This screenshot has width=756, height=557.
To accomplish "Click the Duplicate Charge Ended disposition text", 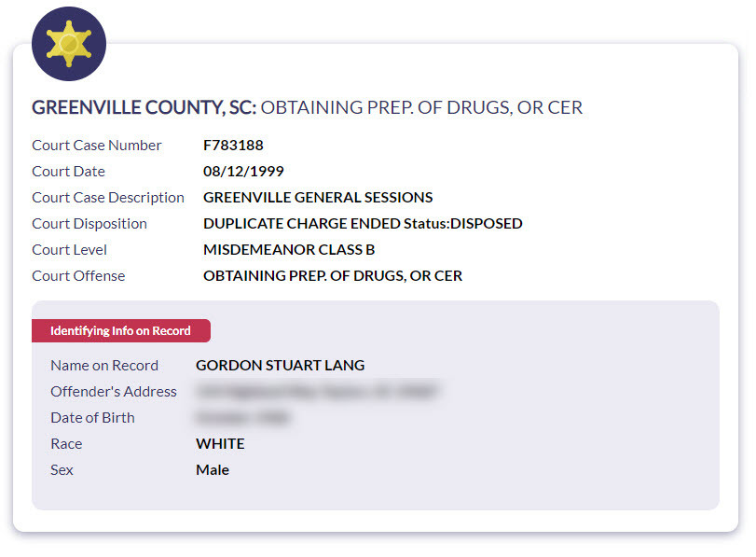I will pyautogui.click(x=363, y=224).
